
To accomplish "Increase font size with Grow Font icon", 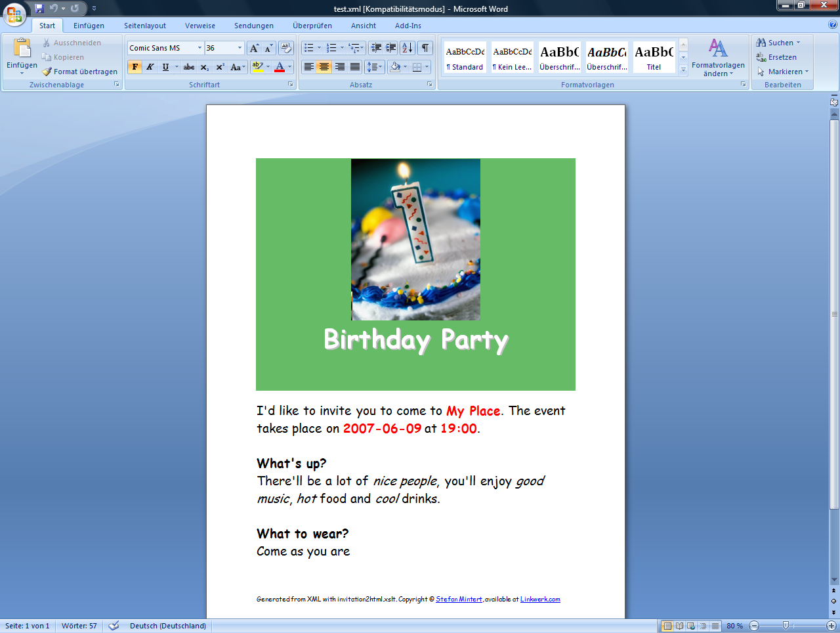I will [x=254, y=48].
